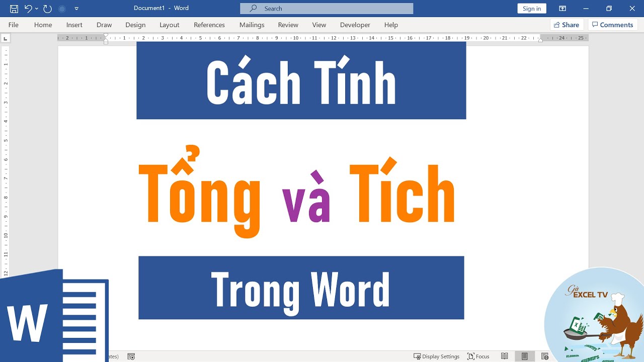Viewport: 644px width, 362px height.
Task: Select the first line indent marker on ruler
Action: tap(106, 36)
